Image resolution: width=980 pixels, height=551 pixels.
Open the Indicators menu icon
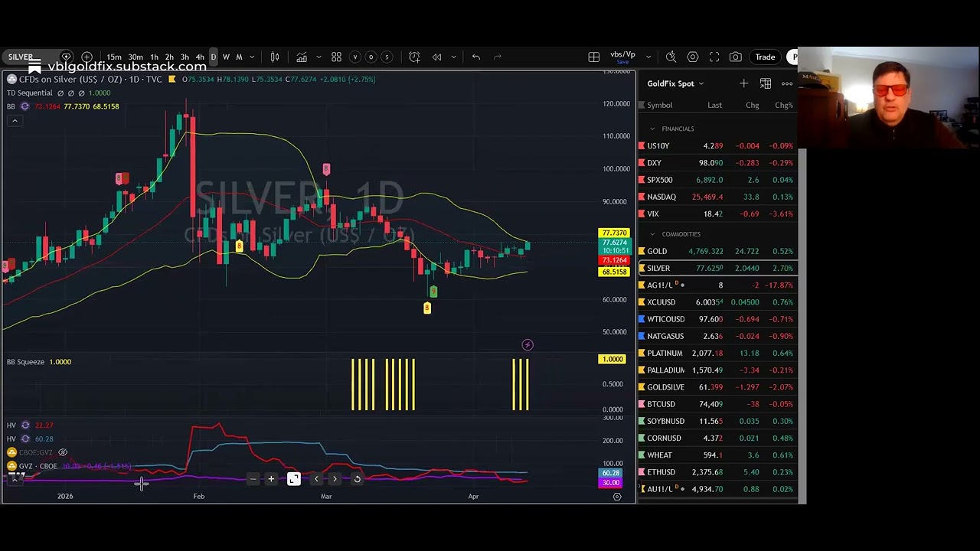click(x=302, y=57)
